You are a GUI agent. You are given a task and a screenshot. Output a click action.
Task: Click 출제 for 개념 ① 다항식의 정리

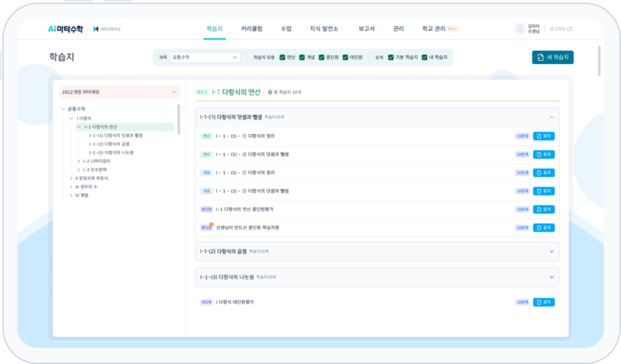[543, 173]
